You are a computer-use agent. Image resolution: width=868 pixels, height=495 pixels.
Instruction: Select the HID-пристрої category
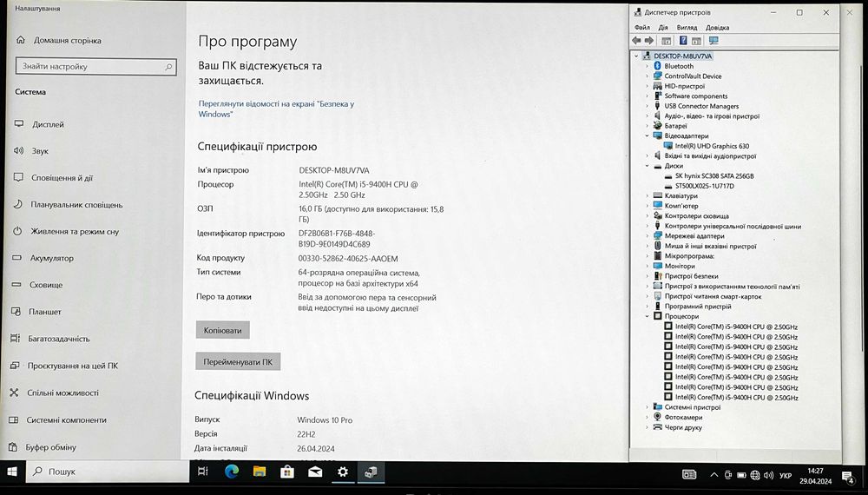684,86
